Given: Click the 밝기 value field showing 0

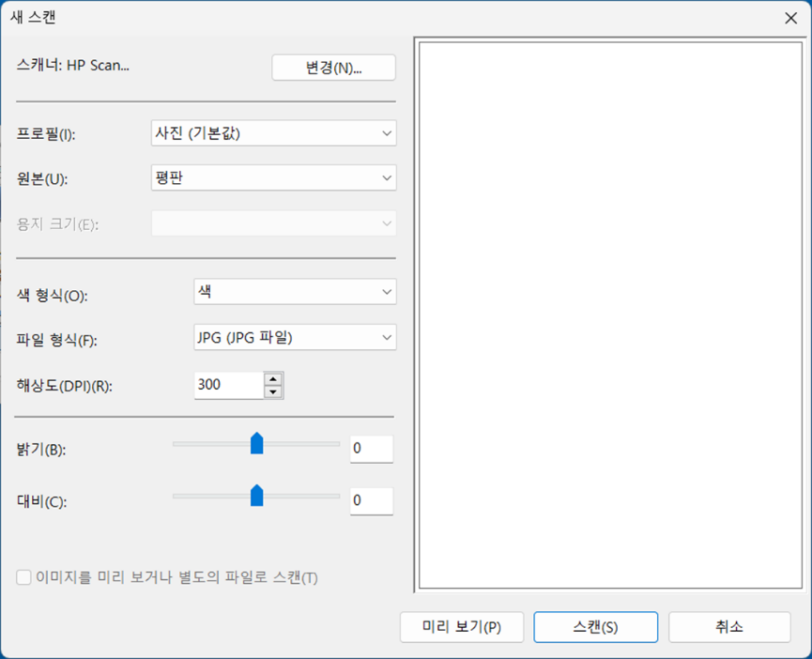Looking at the screenshot, I should tap(372, 449).
